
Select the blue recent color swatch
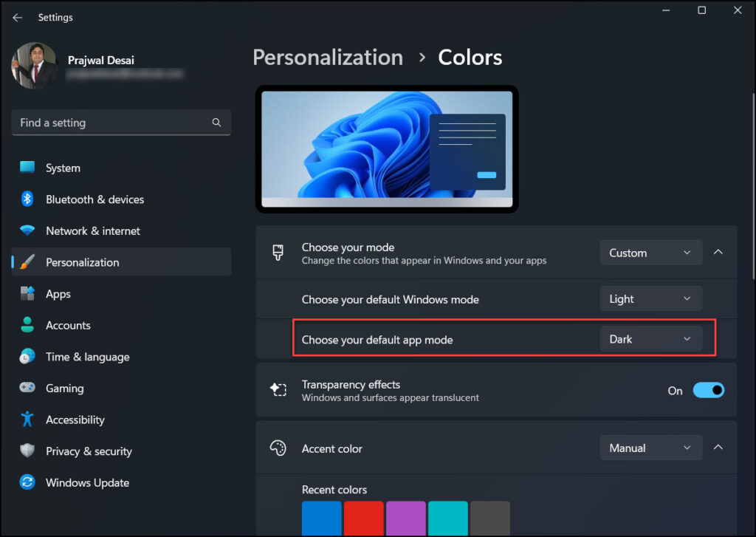(322, 519)
